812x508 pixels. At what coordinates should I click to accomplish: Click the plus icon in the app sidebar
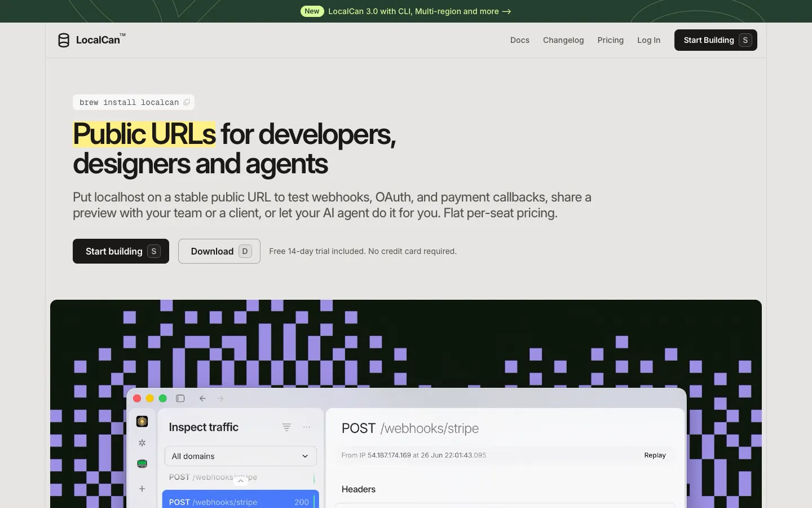[142, 489]
